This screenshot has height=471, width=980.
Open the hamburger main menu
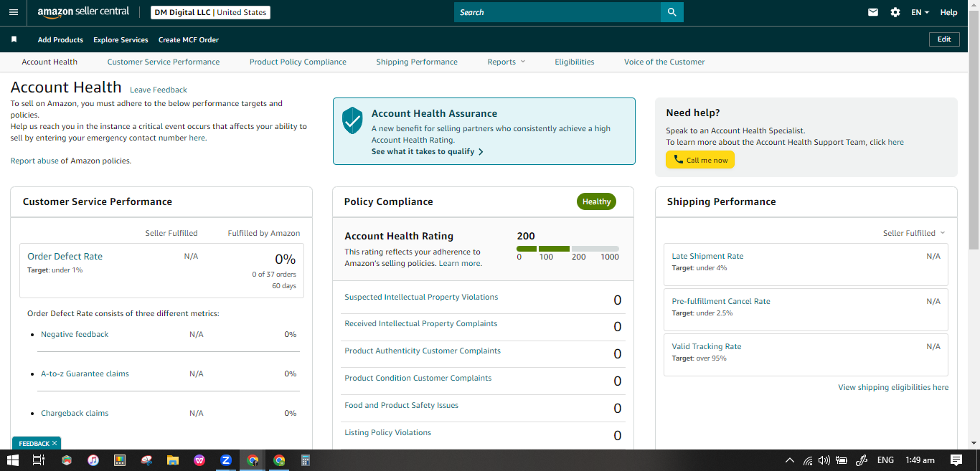click(x=14, y=12)
